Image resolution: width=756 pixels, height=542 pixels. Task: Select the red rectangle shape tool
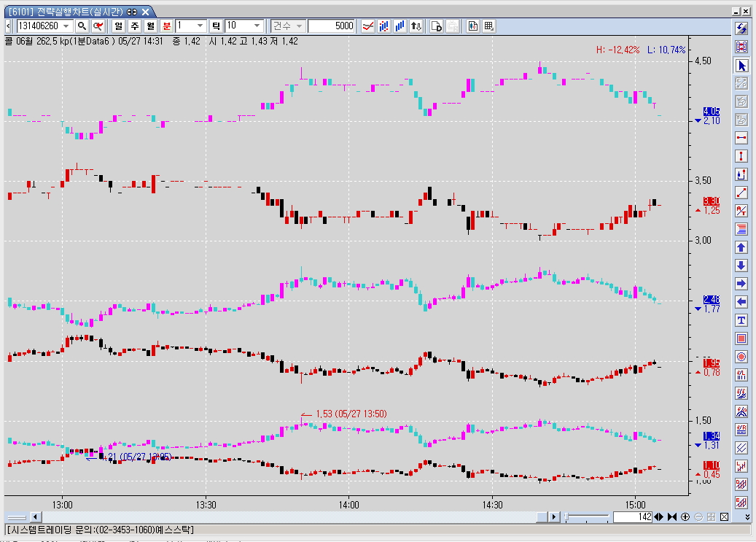click(x=741, y=338)
